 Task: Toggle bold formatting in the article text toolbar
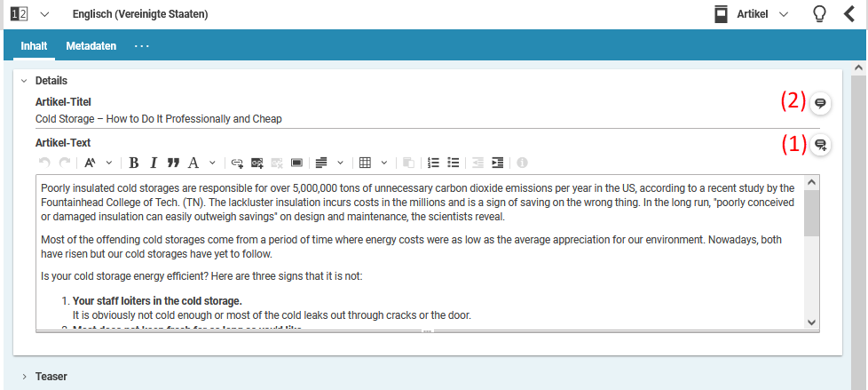[134, 163]
